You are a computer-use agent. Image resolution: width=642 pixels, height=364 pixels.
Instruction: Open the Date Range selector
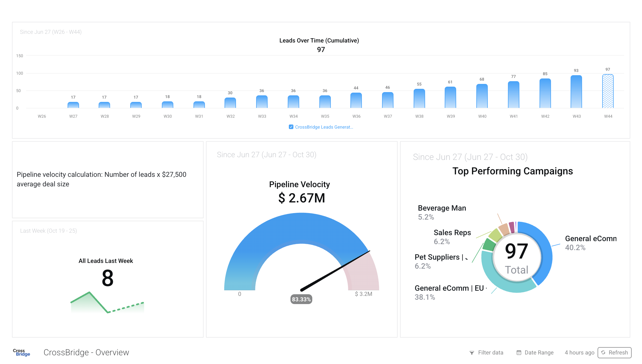click(x=539, y=353)
